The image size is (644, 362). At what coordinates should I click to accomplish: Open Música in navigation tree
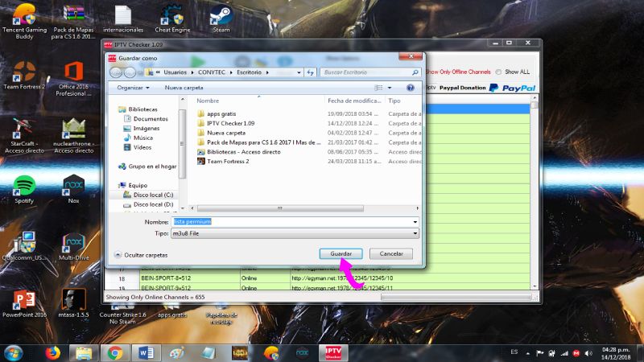click(142, 138)
